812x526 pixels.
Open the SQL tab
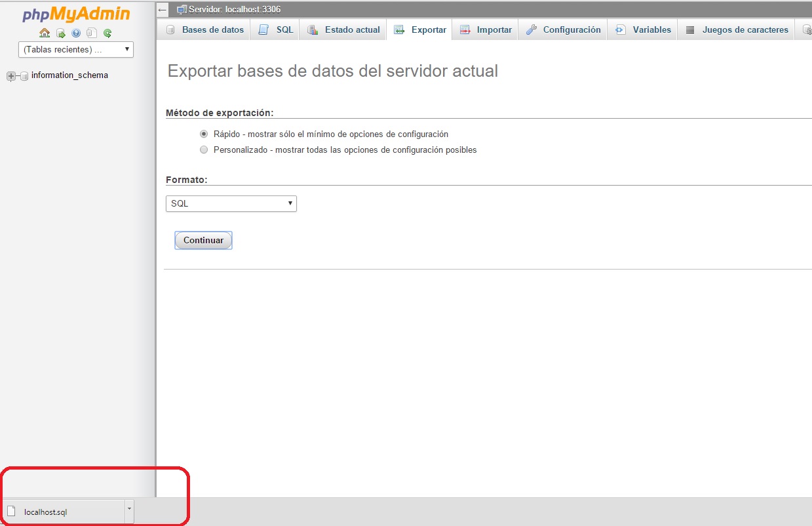(275, 30)
